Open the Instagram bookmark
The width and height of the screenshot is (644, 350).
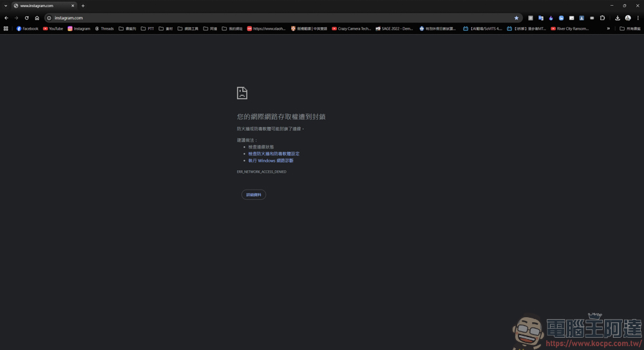point(79,29)
